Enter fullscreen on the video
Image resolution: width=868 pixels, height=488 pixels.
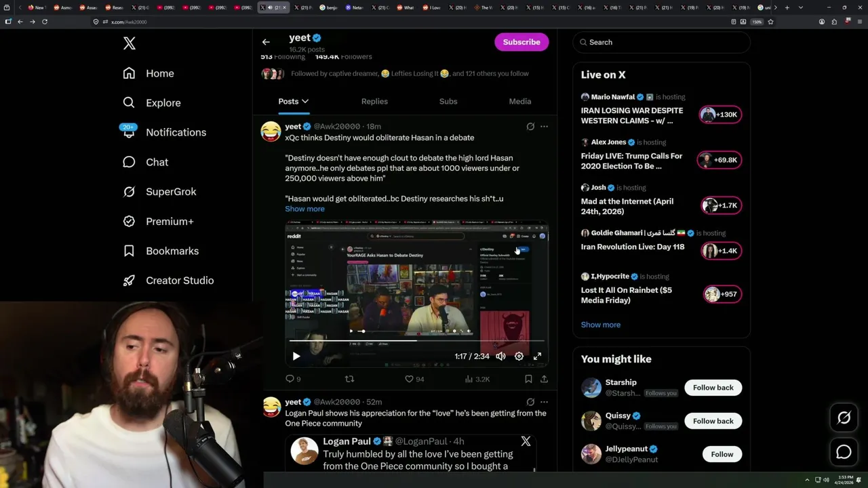coord(537,356)
